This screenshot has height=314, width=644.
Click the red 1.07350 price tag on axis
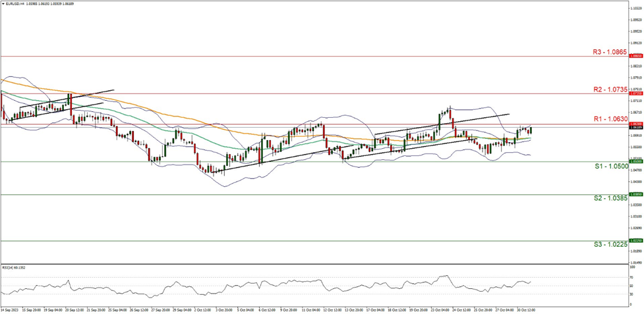(x=635, y=93)
